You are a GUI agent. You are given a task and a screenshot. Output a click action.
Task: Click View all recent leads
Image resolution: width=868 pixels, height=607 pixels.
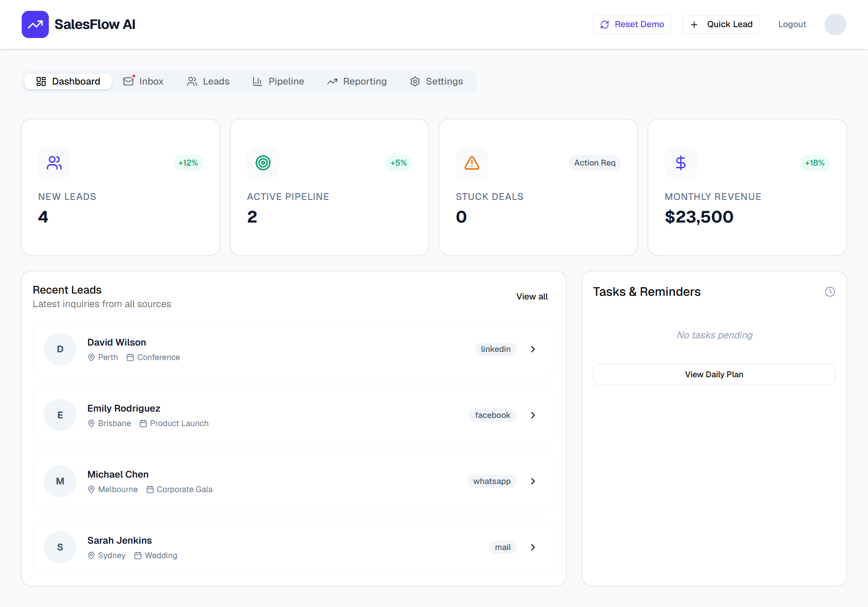click(x=532, y=297)
